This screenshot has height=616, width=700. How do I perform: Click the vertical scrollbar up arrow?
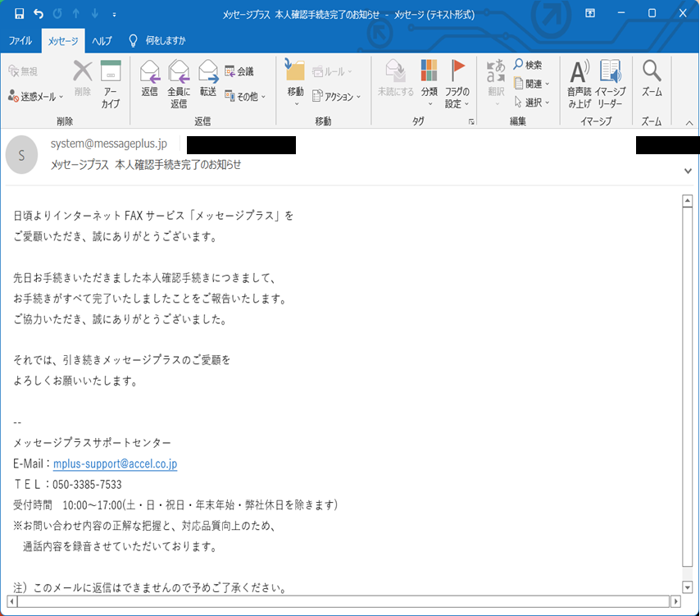point(688,201)
